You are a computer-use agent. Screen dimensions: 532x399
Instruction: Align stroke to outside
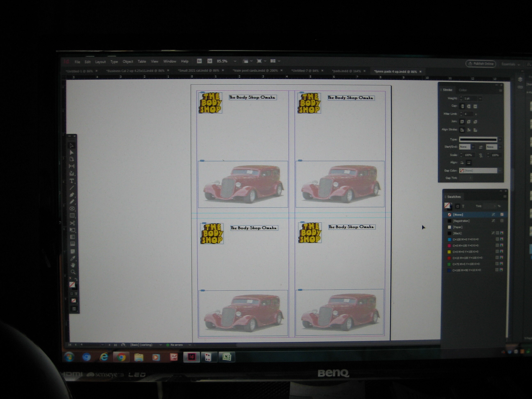(475, 130)
